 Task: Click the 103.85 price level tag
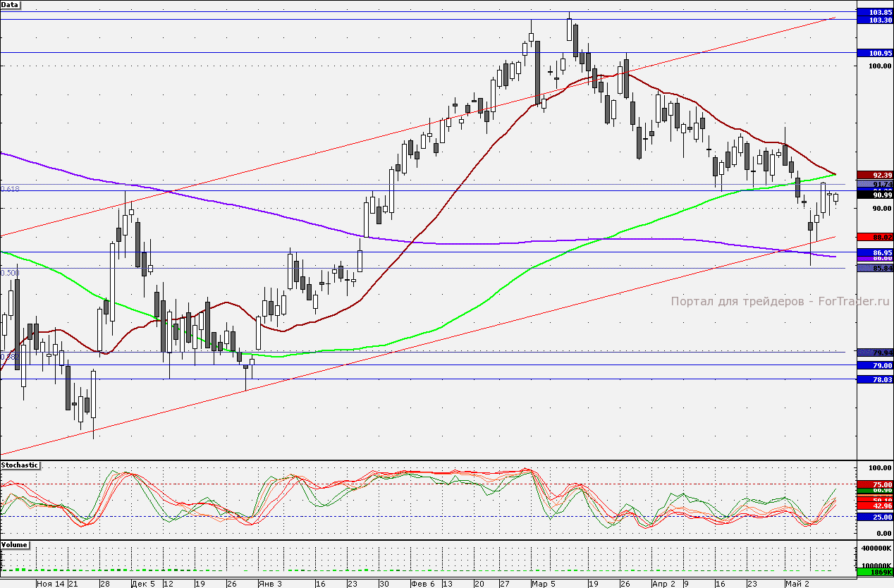(x=875, y=13)
